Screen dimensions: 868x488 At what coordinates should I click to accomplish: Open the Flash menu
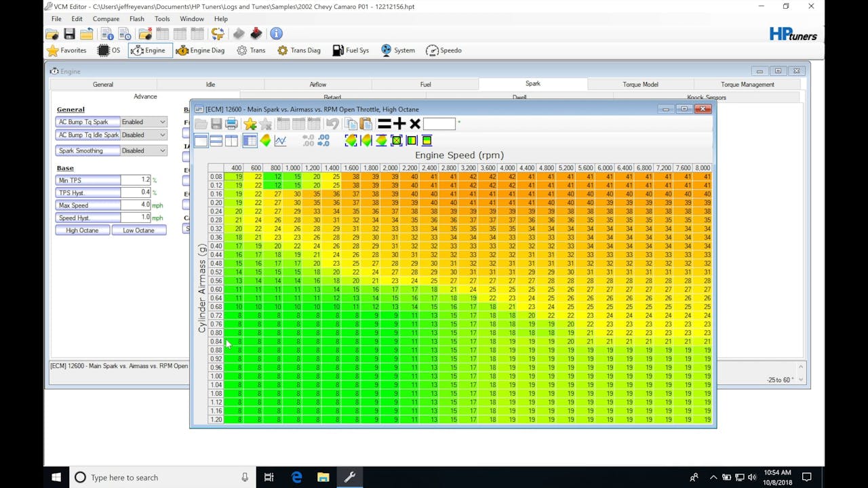click(136, 19)
